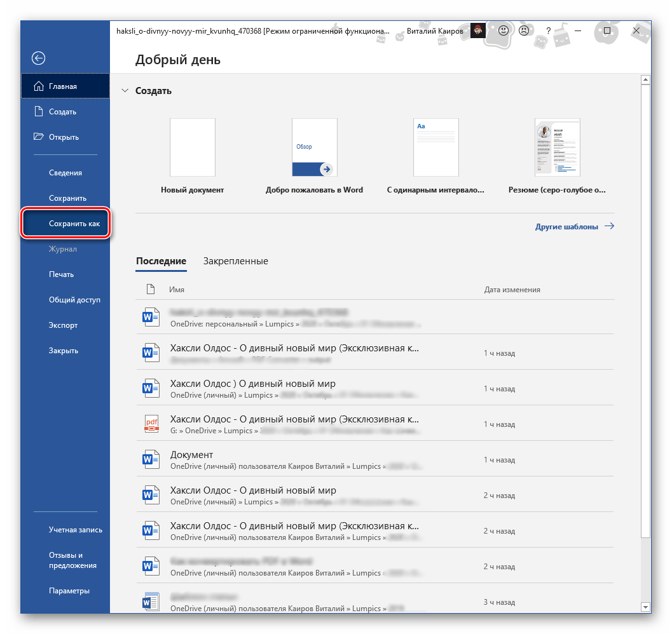Sort by the Имя column header

pyautogui.click(x=177, y=290)
